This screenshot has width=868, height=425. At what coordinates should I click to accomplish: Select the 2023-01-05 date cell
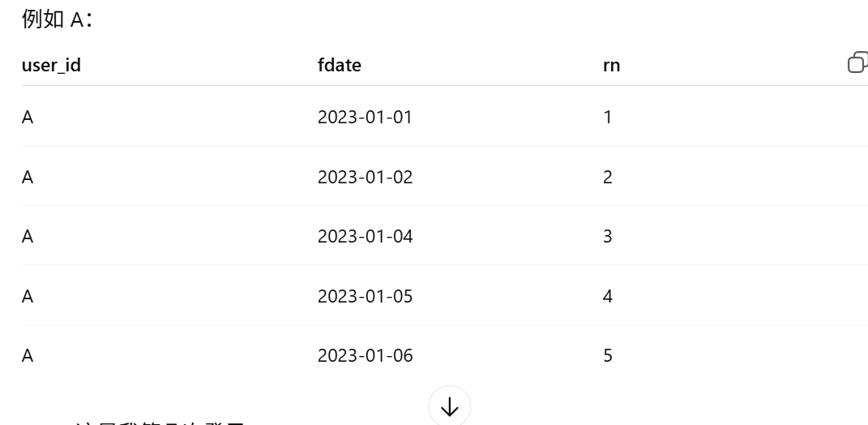(x=365, y=297)
